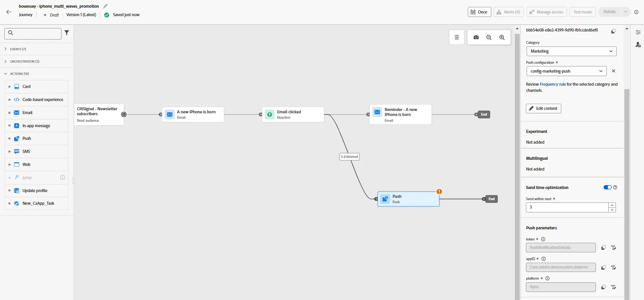Viewport: 644px width, 300px height.
Task: Toggle Send time optimization switch
Action: 607,187
